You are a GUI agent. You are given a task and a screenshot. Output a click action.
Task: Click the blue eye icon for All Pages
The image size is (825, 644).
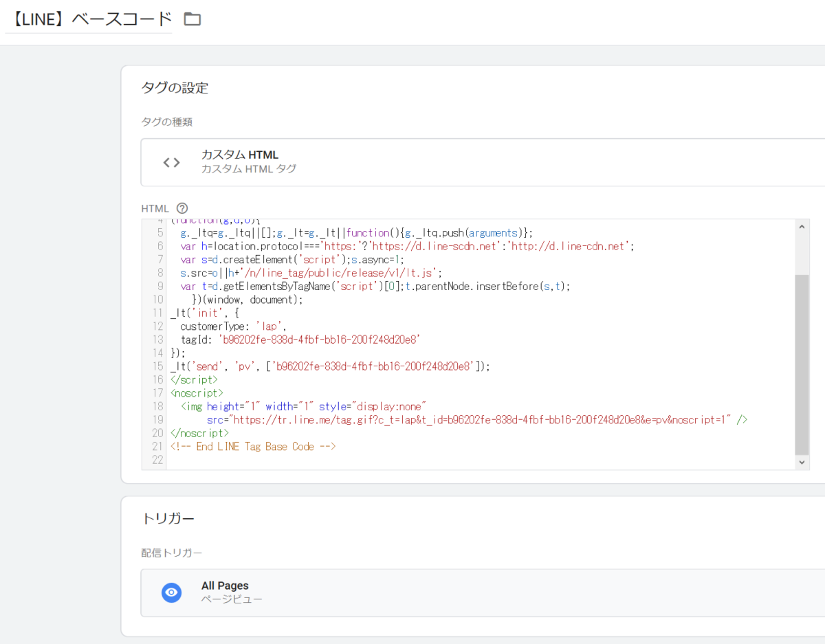pyautogui.click(x=172, y=592)
